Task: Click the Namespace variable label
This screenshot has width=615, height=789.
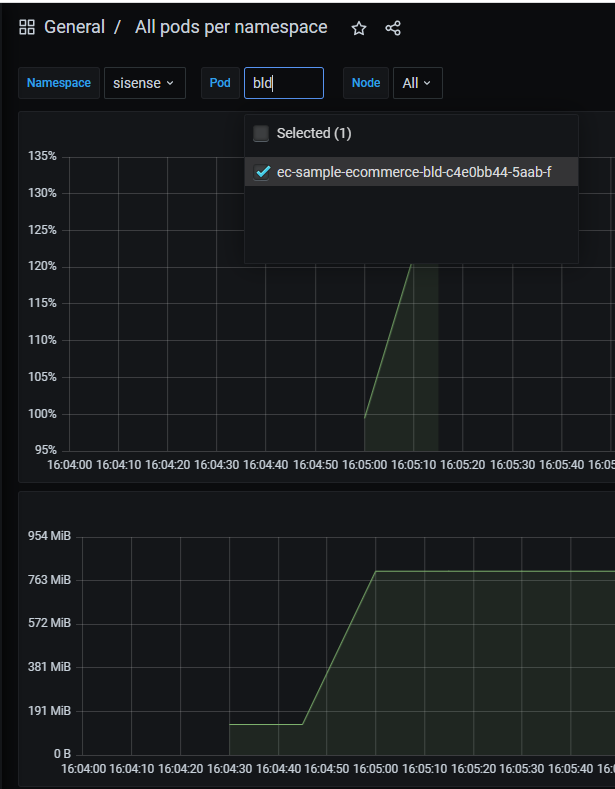Action: [x=59, y=83]
